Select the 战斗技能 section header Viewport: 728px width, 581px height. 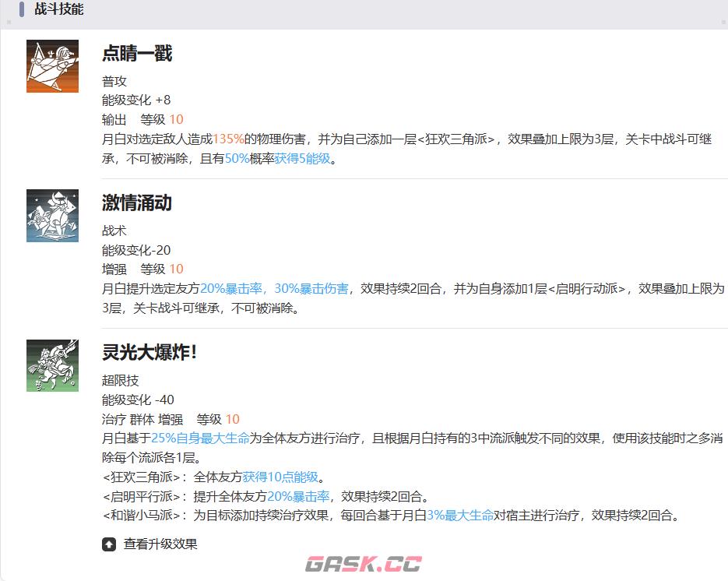59,9
